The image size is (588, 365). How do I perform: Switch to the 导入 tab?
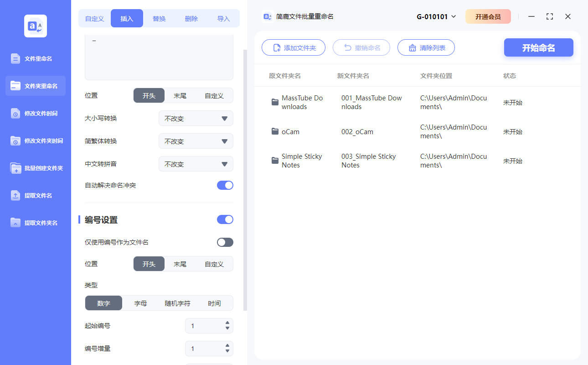223,18
